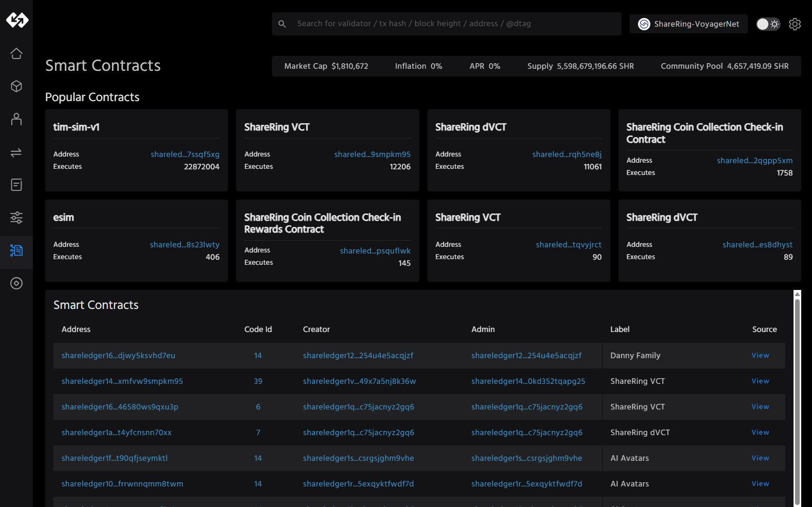Open Check-in Contract address shareled...2qgpp5xm
Image resolution: width=812 pixels, height=507 pixels.
[x=755, y=161]
